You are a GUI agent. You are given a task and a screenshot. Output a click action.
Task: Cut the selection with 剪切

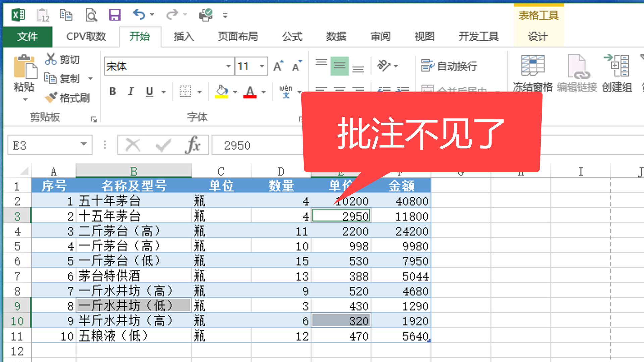click(62, 59)
